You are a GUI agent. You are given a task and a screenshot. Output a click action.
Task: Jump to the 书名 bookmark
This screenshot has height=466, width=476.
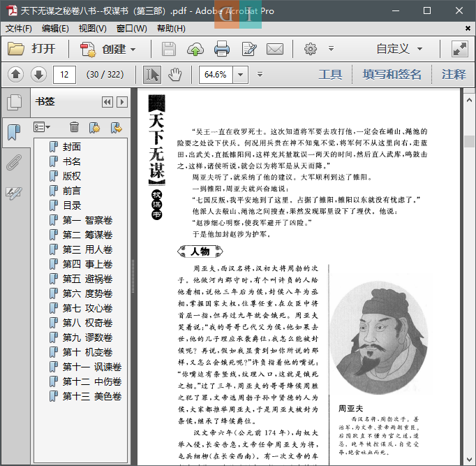pyautogui.click(x=72, y=161)
